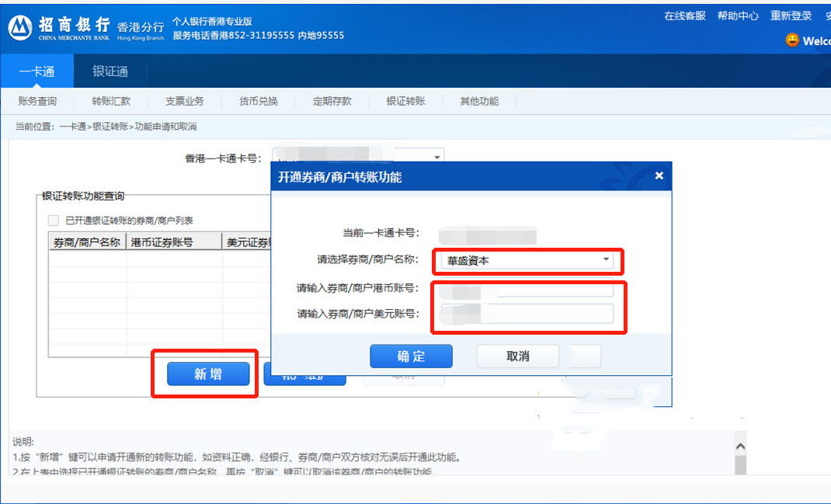Switch to the 一卡通 tab
Image resolution: width=831 pixels, height=504 pixels.
coord(37,71)
